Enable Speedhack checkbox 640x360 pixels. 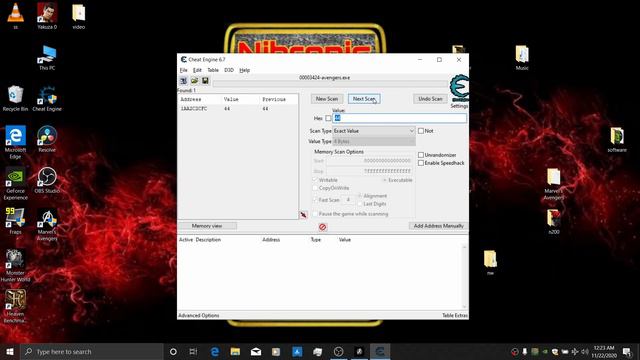(x=421, y=163)
